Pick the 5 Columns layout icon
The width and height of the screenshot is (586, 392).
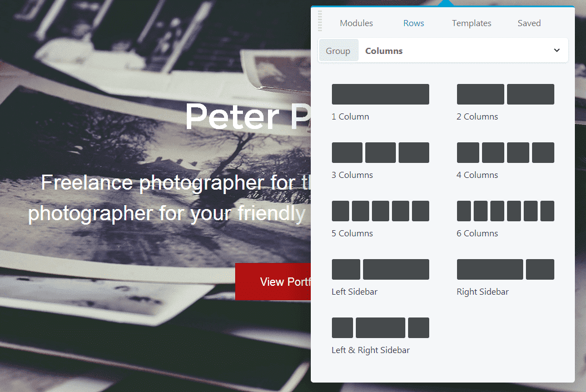tap(380, 211)
